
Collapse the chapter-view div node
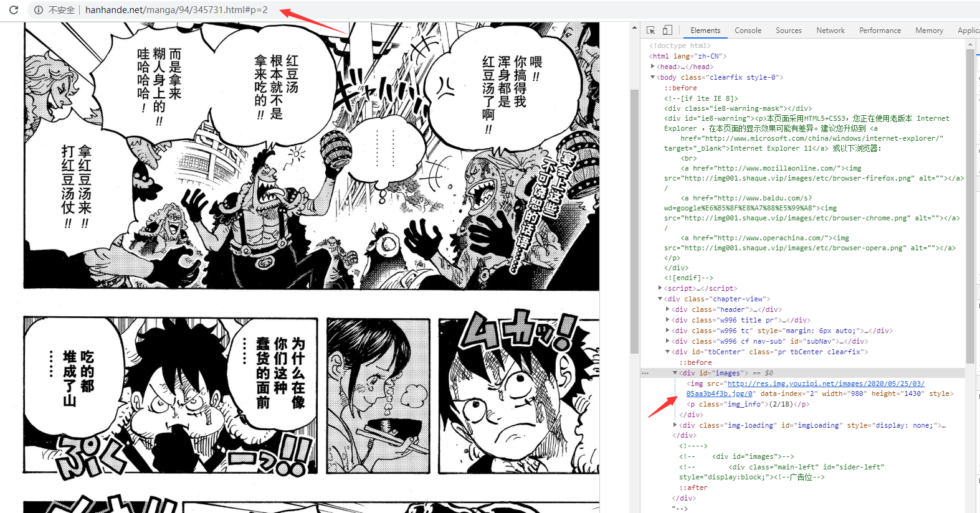click(660, 299)
